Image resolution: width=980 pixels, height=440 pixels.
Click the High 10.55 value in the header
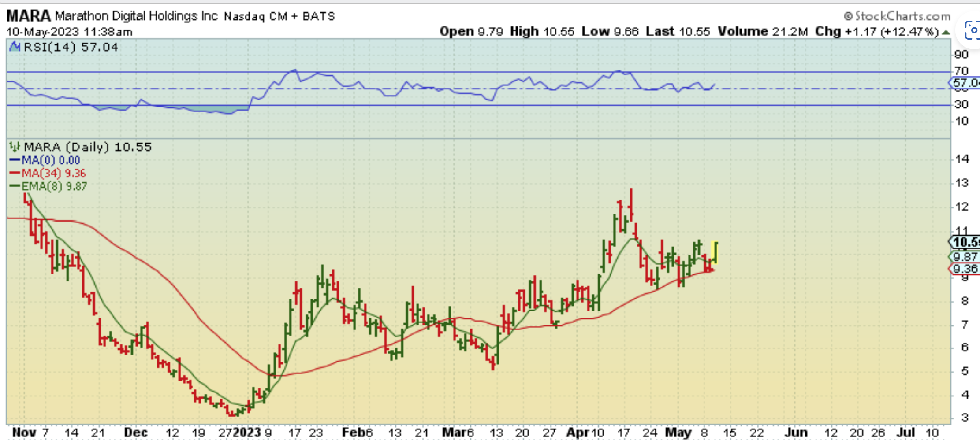pyautogui.click(x=542, y=31)
